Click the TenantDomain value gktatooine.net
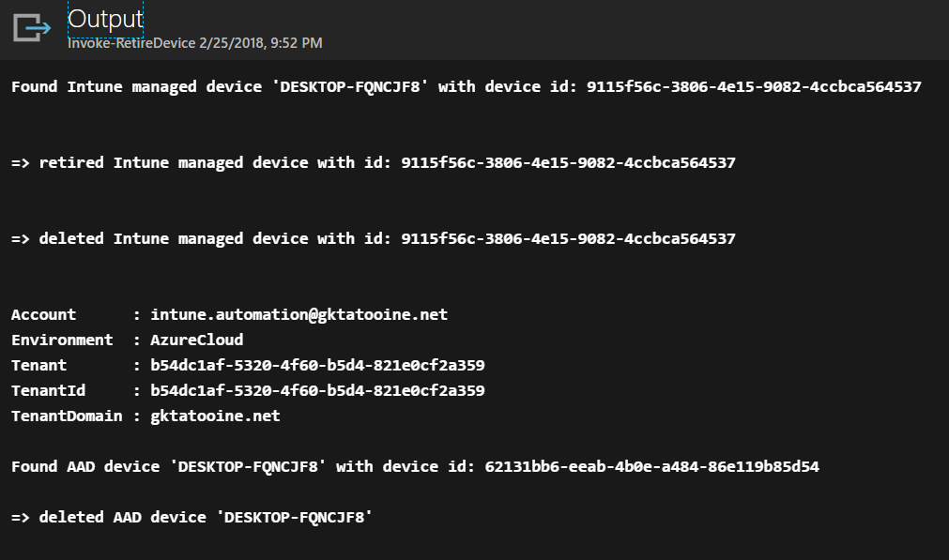This screenshot has width=949, height=560. (x=215, y=416)
